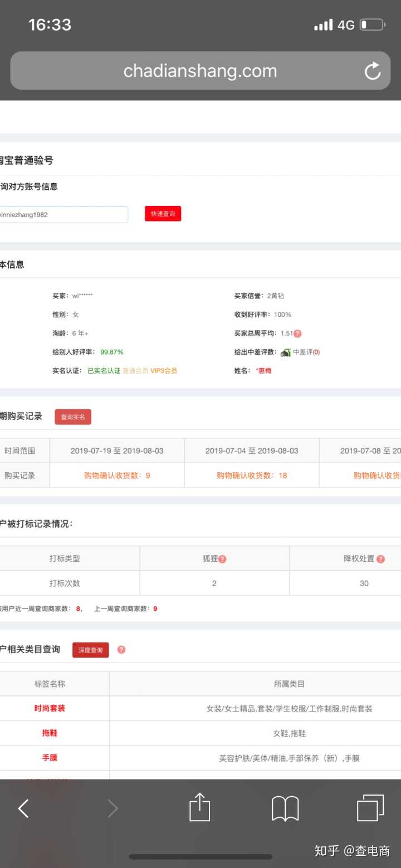Open the 手膜 tag link

[50, 758]
